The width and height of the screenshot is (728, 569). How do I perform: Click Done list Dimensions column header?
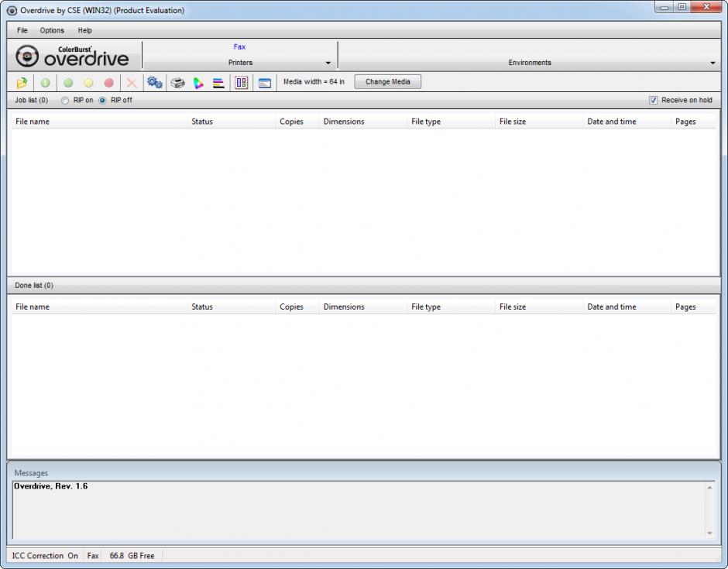[363, 307]
